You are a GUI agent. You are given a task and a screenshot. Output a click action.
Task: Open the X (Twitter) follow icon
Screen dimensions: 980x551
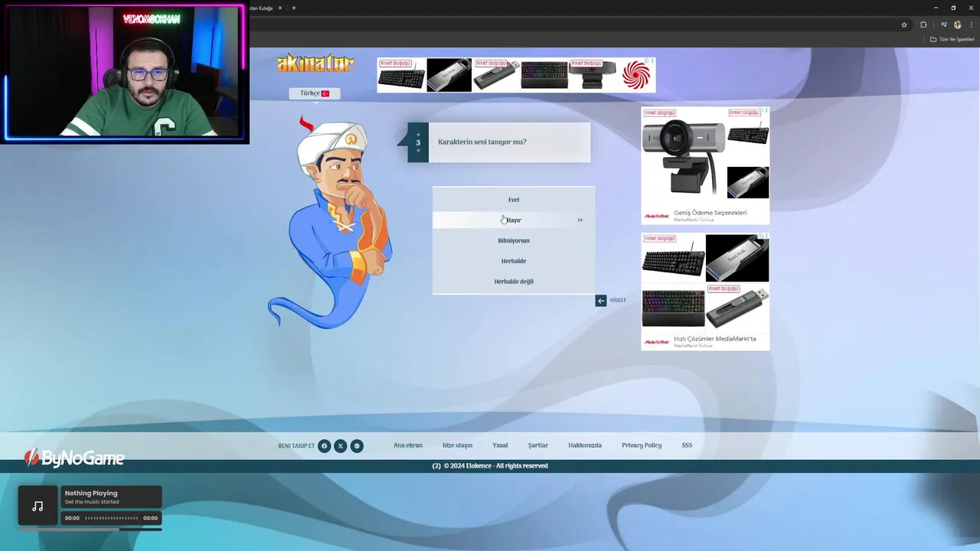tap(341, 446)
